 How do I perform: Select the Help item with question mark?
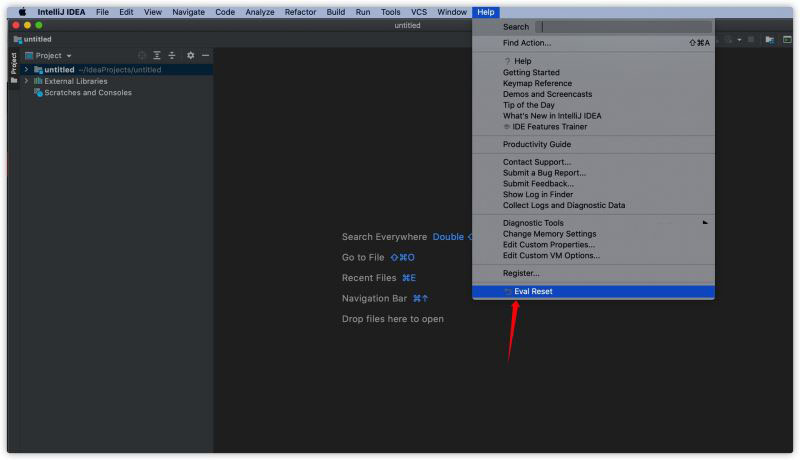click(x=593, y=61)
